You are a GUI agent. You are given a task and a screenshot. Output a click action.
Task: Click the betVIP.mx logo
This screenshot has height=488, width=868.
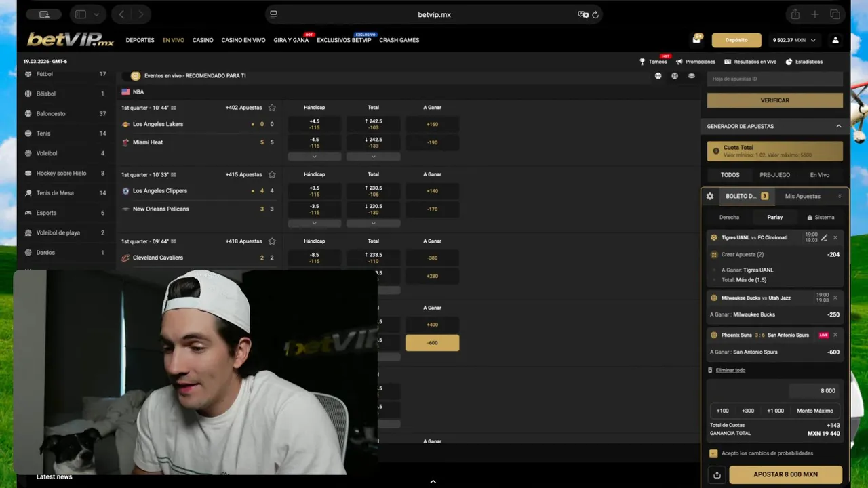coord(71,40)
